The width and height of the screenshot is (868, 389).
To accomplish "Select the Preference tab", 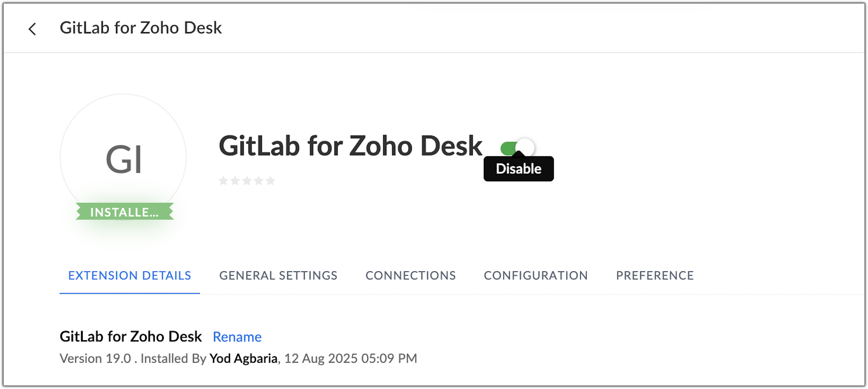I will tap(655, 276).
